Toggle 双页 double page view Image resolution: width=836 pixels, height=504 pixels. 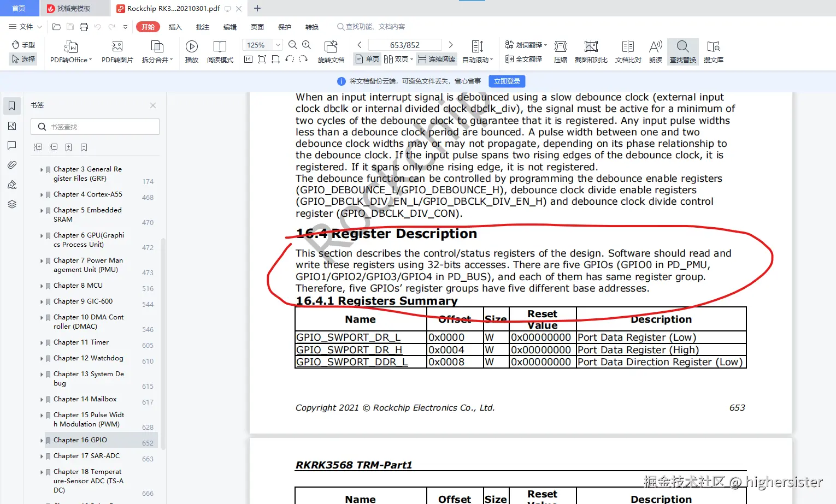click(x=398, y=59)
